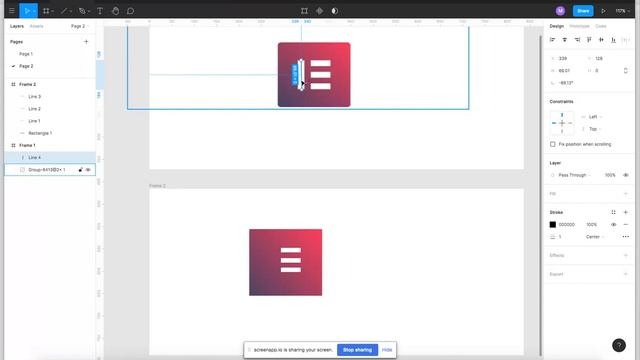Click Align bottom icon
Viewport: 640px width, 360px height.
(613, 40)
